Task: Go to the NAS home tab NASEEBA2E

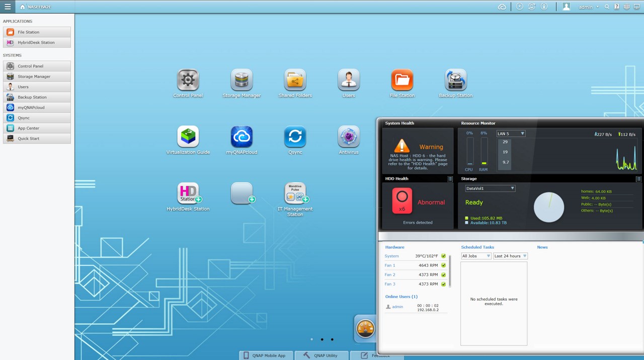Action: pos(36,7)
